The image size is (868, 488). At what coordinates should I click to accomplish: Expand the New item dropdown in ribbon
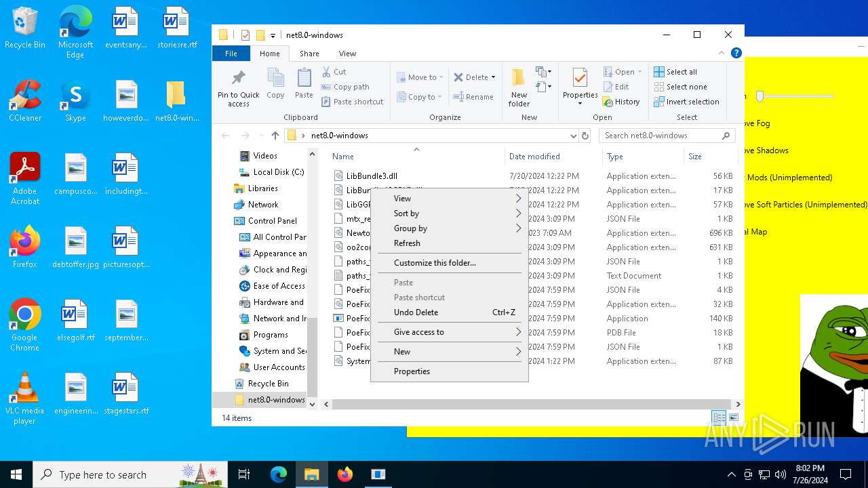[x=543, y=71]
